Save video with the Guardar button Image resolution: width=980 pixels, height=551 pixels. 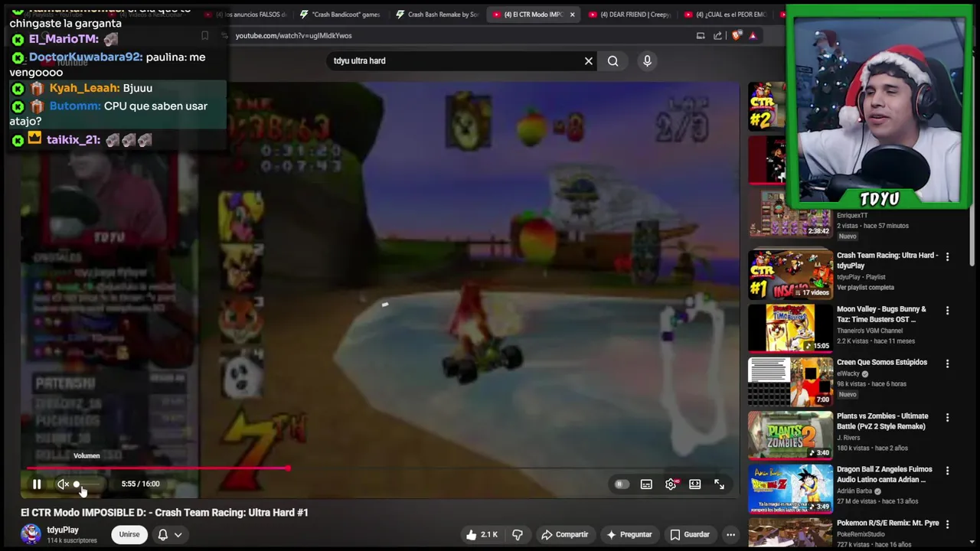[x=689, y=534]
